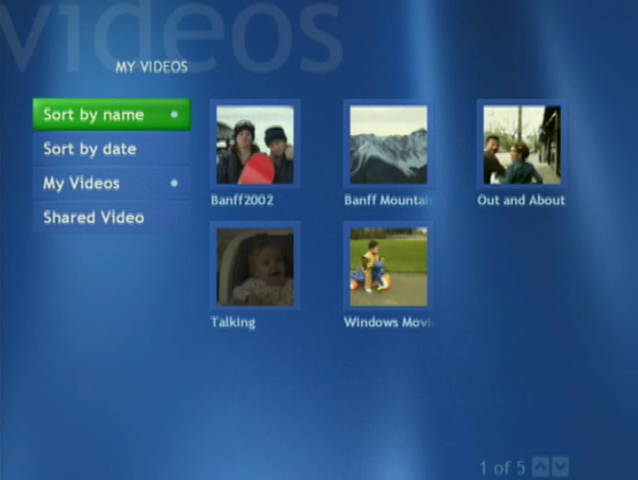This screenshot has height=480, width=638.
Task: Open the Out and About video thumbnail
Action: 522,144
